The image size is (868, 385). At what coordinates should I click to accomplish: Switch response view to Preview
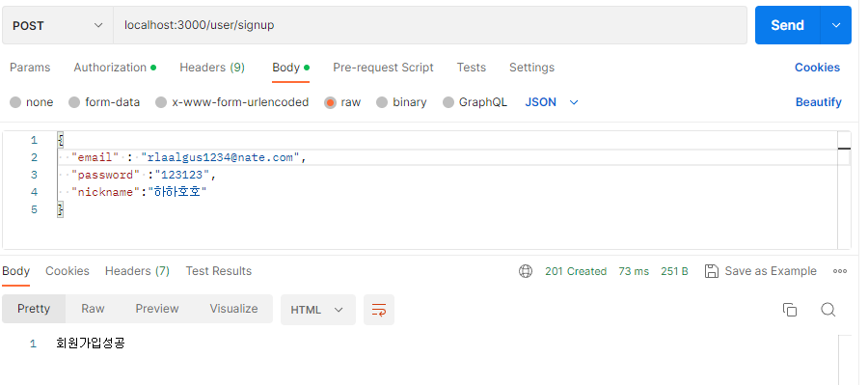click(157, 309)
